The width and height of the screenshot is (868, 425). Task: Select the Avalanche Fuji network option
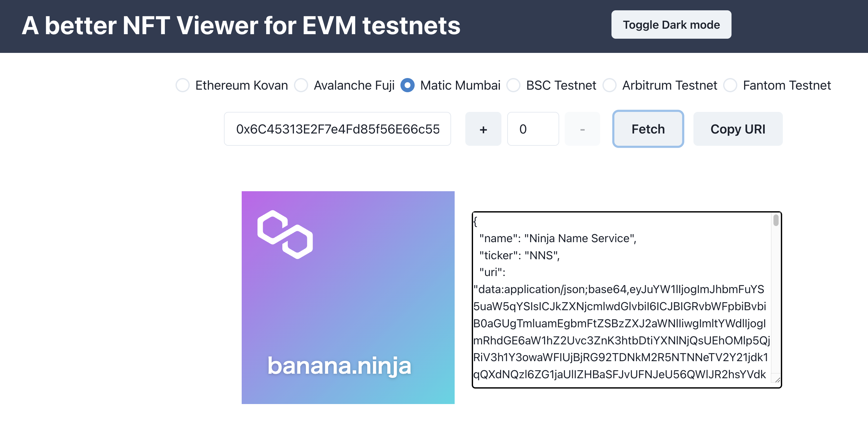(301, 85)
